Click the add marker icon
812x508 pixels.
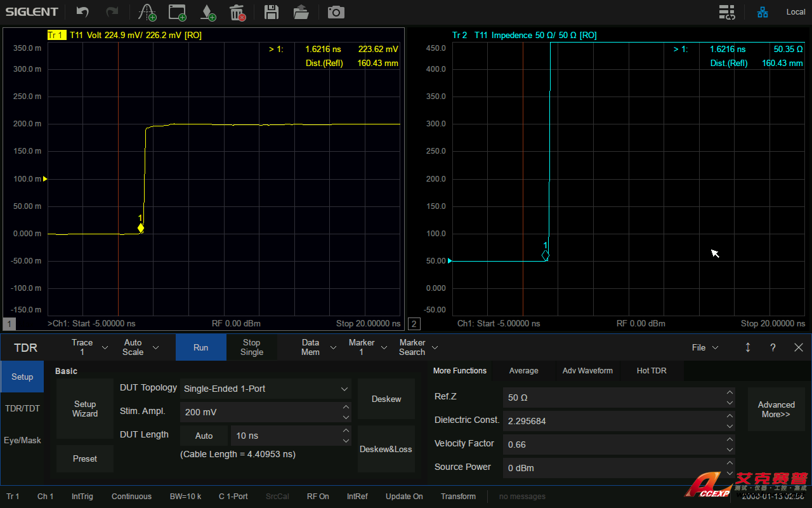coord(207,12)
